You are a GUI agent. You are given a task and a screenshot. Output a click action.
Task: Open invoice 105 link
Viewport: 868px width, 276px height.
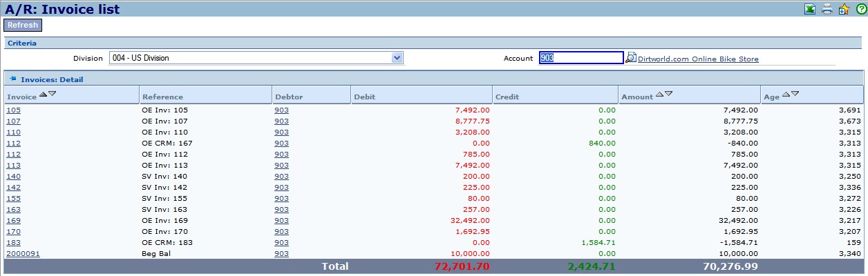point(13,110)
